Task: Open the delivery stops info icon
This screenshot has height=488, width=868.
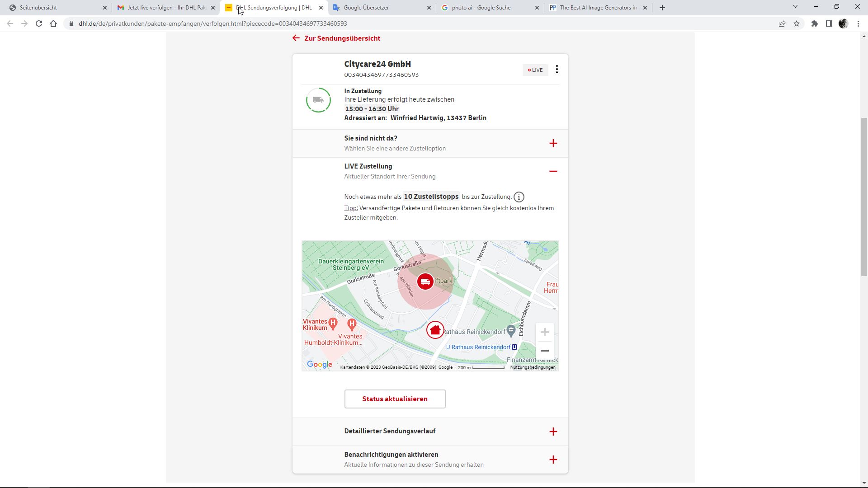Action: coord(519,197)
